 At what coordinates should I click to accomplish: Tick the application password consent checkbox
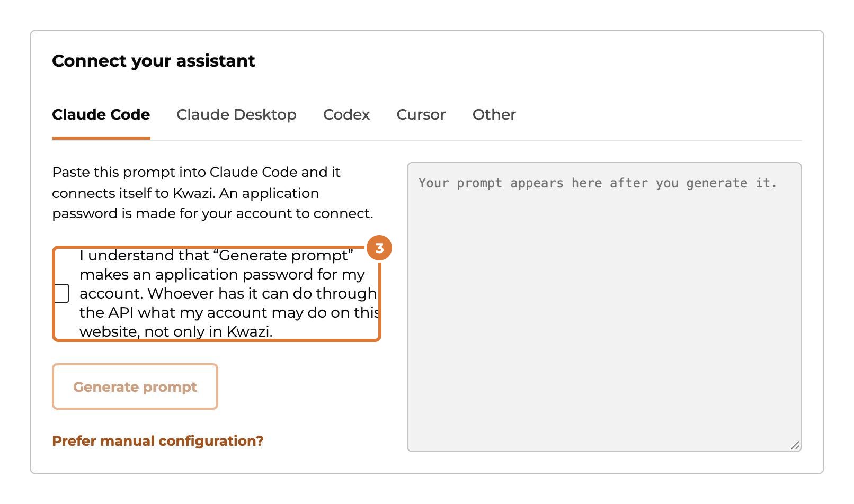[x=62, y=293]
